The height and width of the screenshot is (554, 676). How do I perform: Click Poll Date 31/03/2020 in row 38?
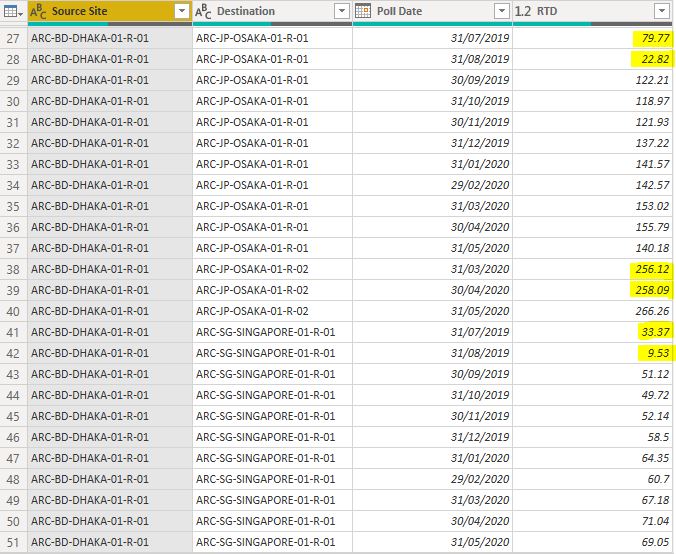click(x=480, y=269)
